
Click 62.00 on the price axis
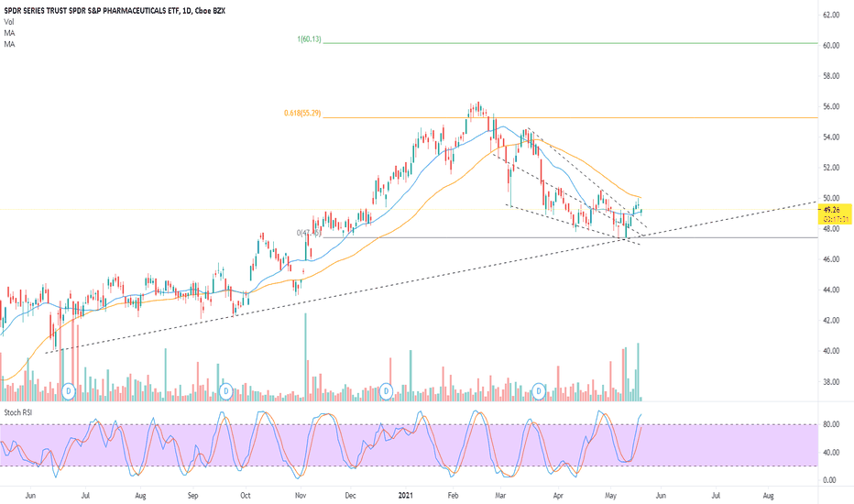[831, 16]
